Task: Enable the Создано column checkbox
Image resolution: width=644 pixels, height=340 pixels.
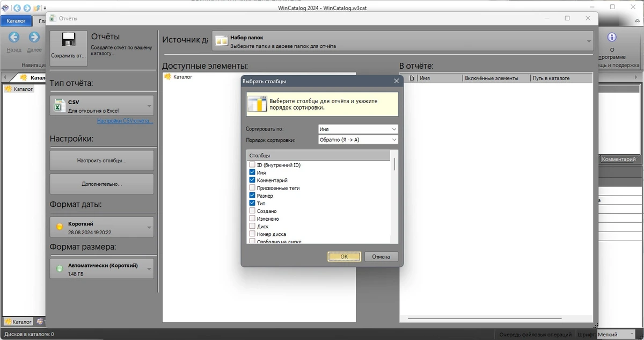Action: click(252, 211)
